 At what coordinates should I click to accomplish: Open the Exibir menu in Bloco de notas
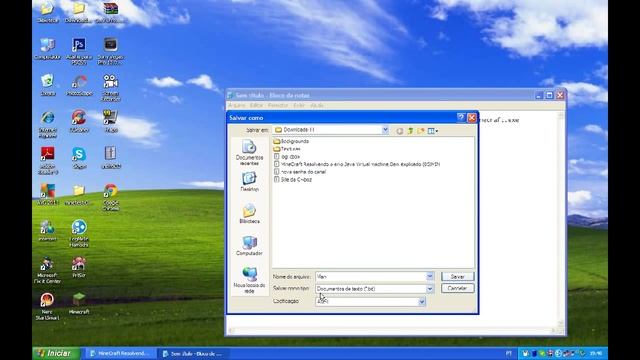[299, 105]
